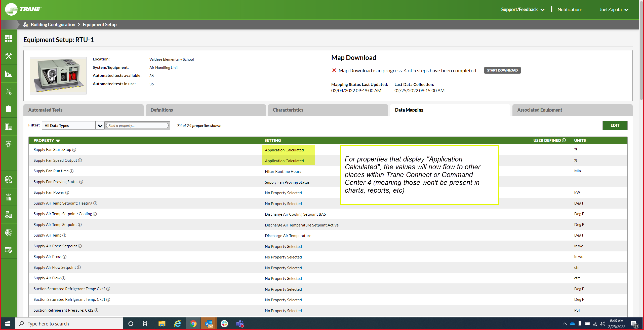Viewport: 644px width, 330px height.
Task: Click the wrench and hammer tools icon
Action: tap(9, 56)
